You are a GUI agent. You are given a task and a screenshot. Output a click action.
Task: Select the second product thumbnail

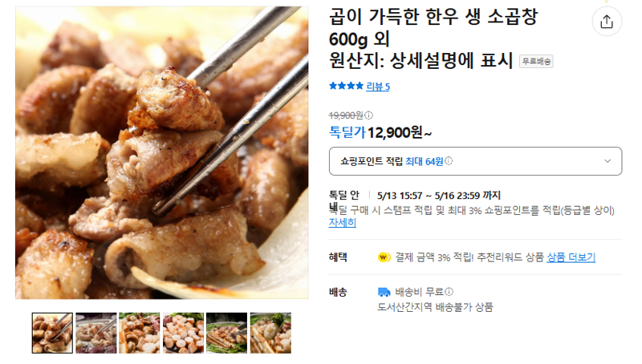click(96, 333)
